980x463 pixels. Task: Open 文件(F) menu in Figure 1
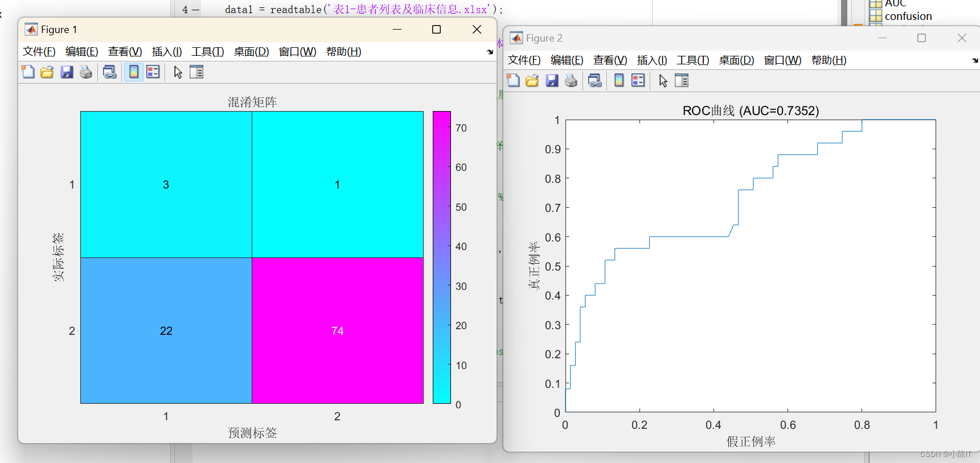point(39,52)
